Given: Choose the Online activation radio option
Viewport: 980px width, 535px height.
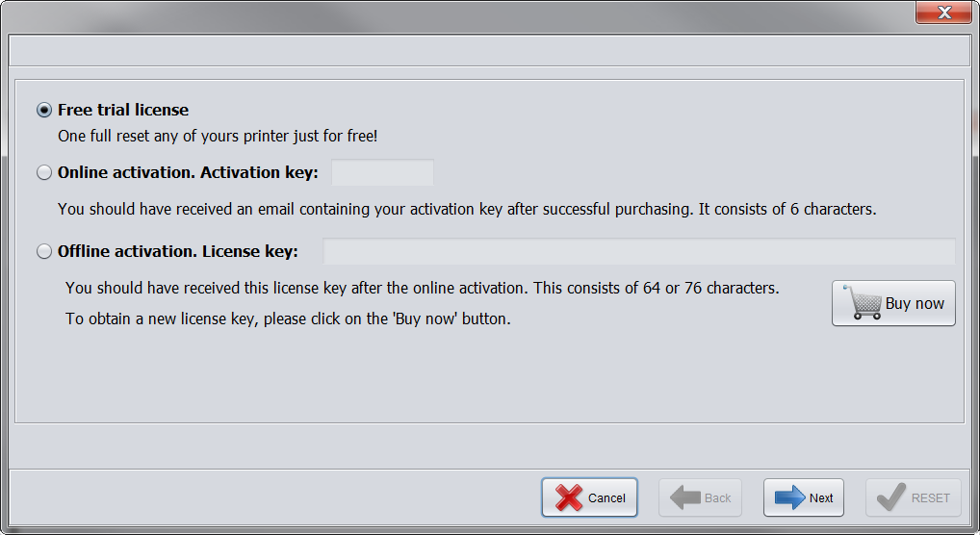Looking at the screenshot, I should pyautogui.click(x=43, y=172).
